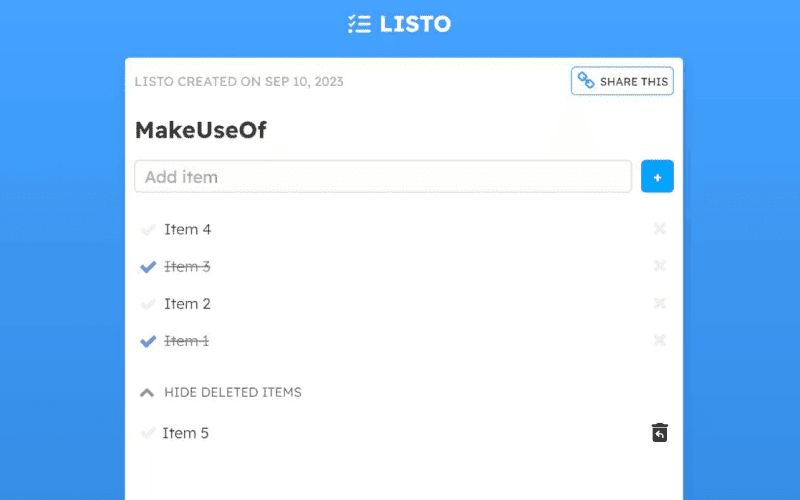The width and height of the screenshot is (800, 500).
Task: Click the Hide Deleted Items label
Action: click(233, 392)
